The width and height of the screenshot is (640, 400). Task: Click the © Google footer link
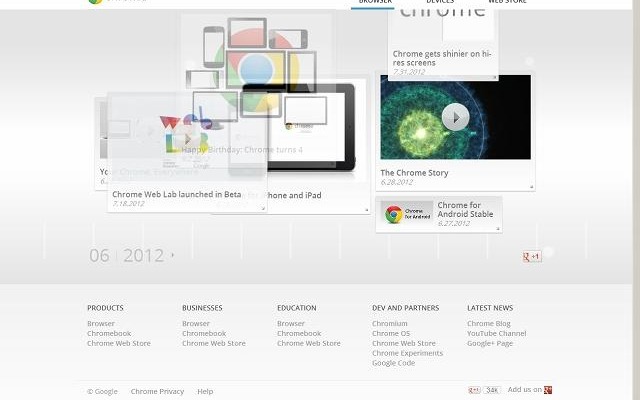pos(102,391)
